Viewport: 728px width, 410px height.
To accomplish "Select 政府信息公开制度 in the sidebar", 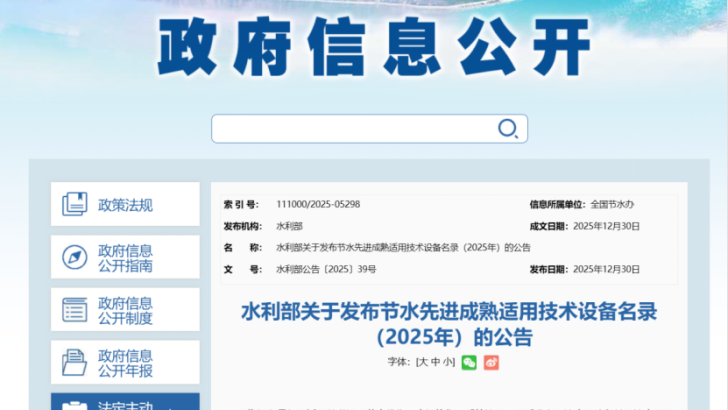I will point(125,310).
